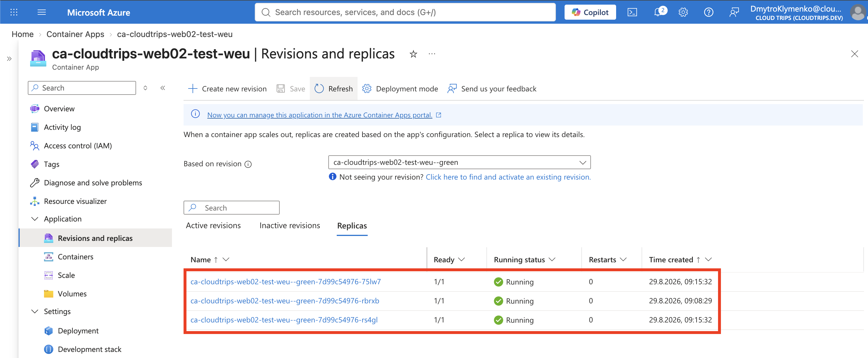Open the more actions ellipsis by title
The width and height of the screenshot is (868, 358).
432,54
